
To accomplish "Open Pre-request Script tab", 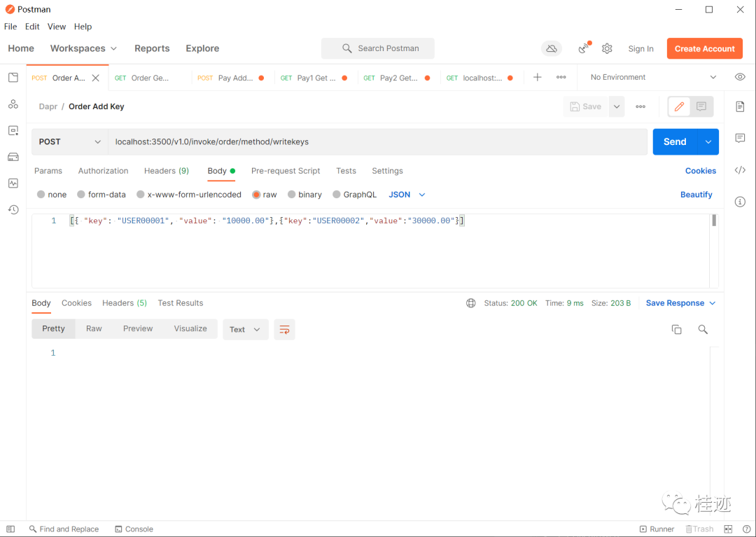I will (286, 171).
